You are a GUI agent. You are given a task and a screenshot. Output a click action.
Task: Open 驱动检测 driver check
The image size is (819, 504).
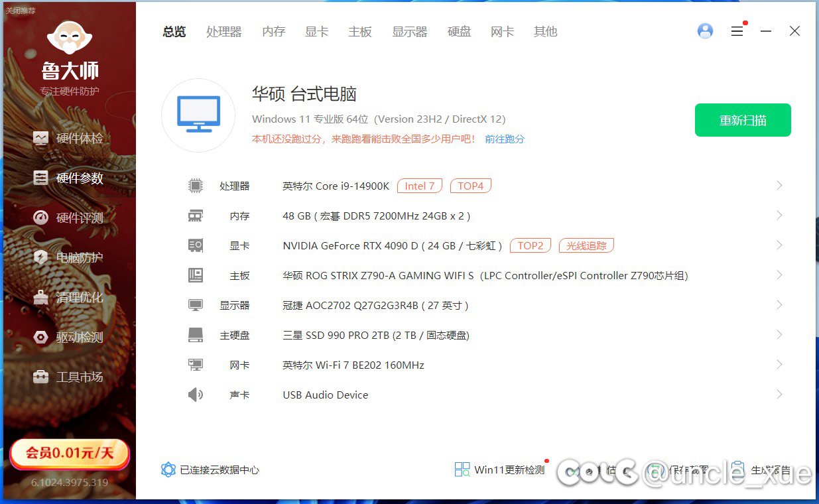click(68, 338)
